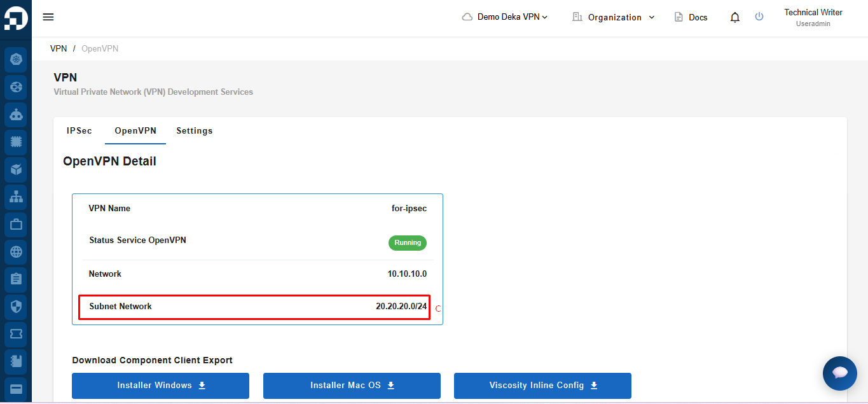868x404 pixels.
Task: Open the cube storage sidebar icon
Action: [16, 170]
